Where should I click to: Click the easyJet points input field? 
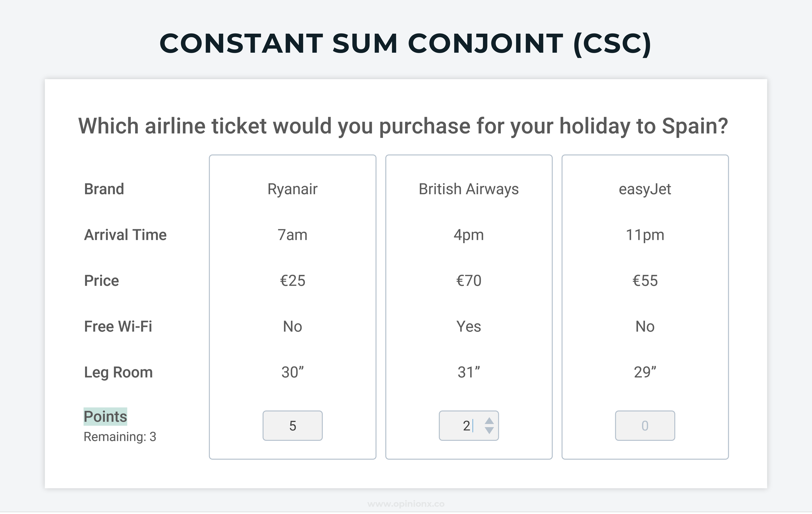[645, 426]
